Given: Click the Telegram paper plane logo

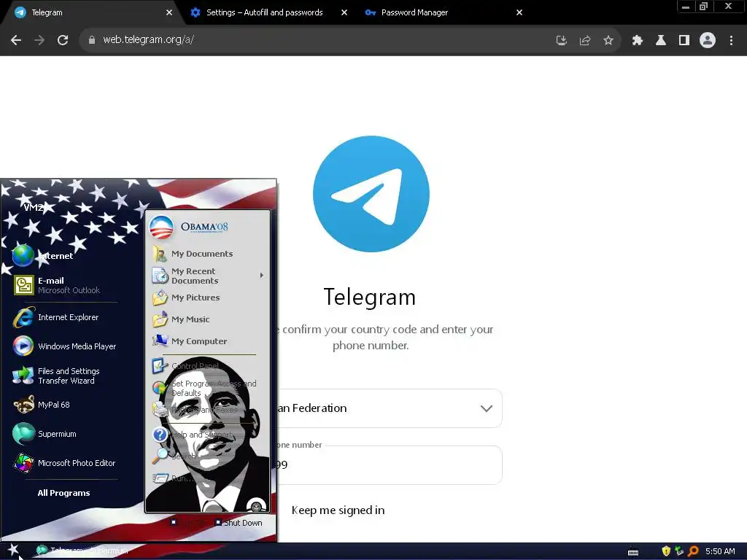Looking at the screenshot, I should (371, 194).
